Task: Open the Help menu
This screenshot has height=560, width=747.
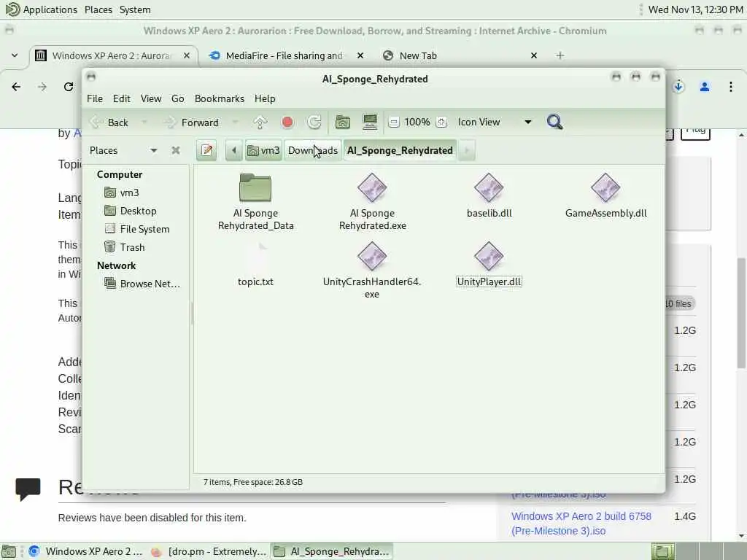Action: [x=265, y=98]
